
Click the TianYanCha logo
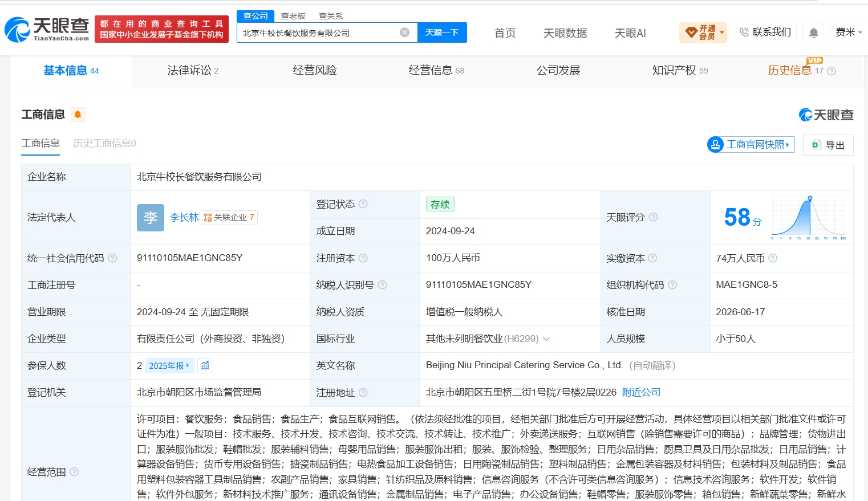[x=47, y=29]
